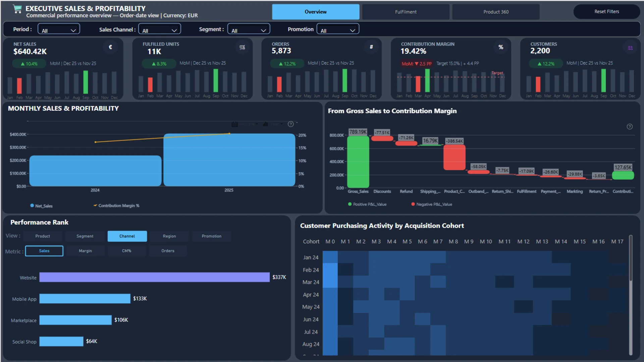
Task: Click the shopping cart logo icon
Action: [17, 9]
